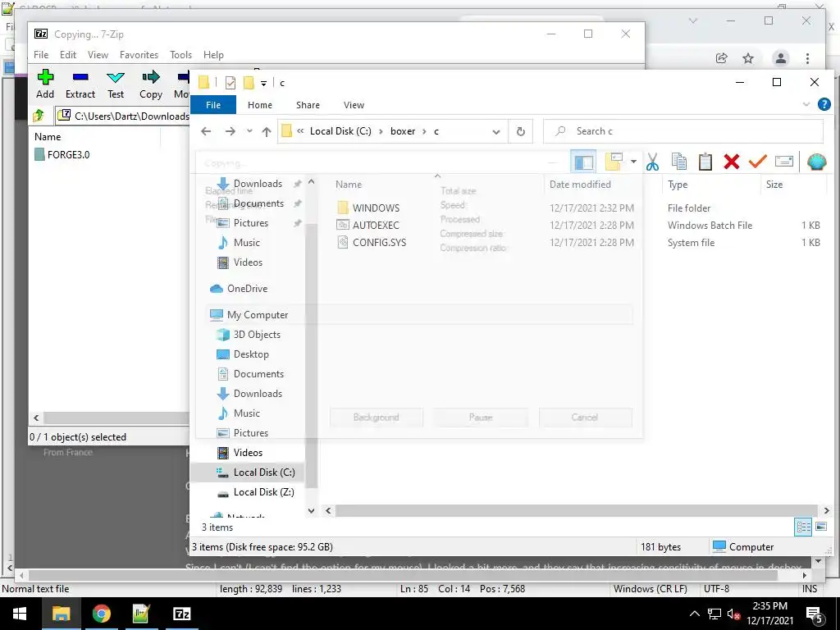Toggle the preview pane icon in Explorer toolbar
This screenshot has height=630, width=840.
coord(583,162)
